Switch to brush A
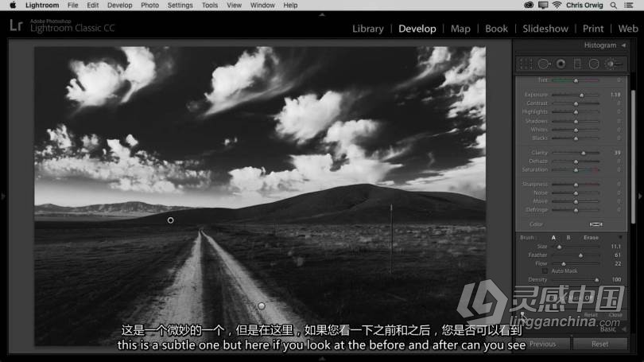This screenshot has height=362, width=644. pos(553,238)
